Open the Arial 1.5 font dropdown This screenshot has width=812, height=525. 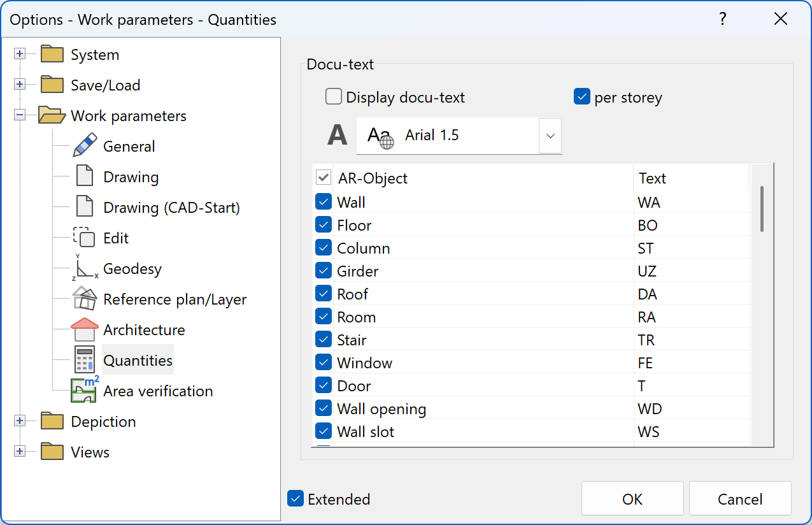550,136
